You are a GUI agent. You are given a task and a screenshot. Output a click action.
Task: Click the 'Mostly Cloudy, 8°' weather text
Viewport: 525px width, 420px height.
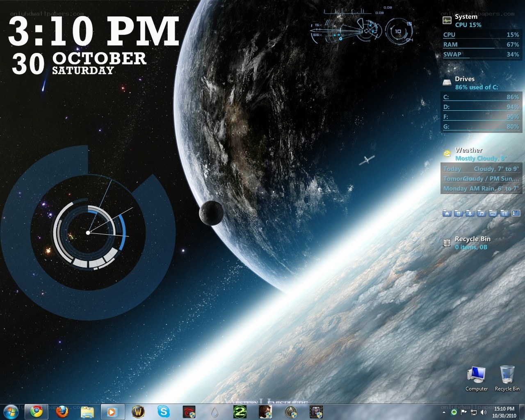pos(481,158)
